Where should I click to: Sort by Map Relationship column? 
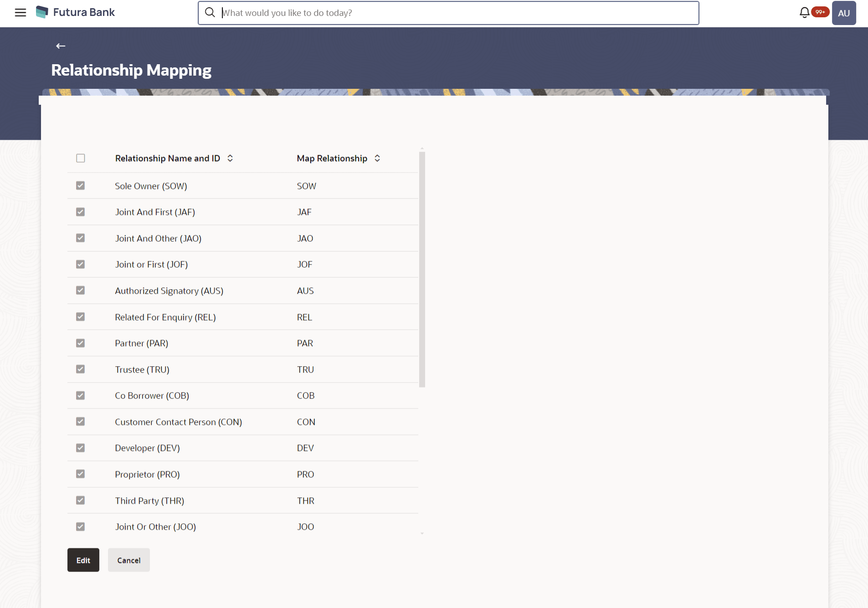377,158
